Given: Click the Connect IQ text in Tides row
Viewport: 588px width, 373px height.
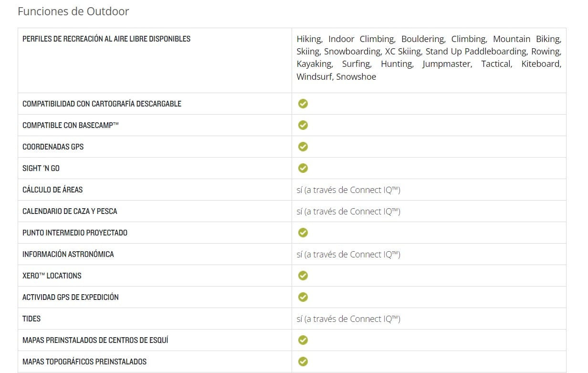Looking at the screenshot, I should [348, 319].
